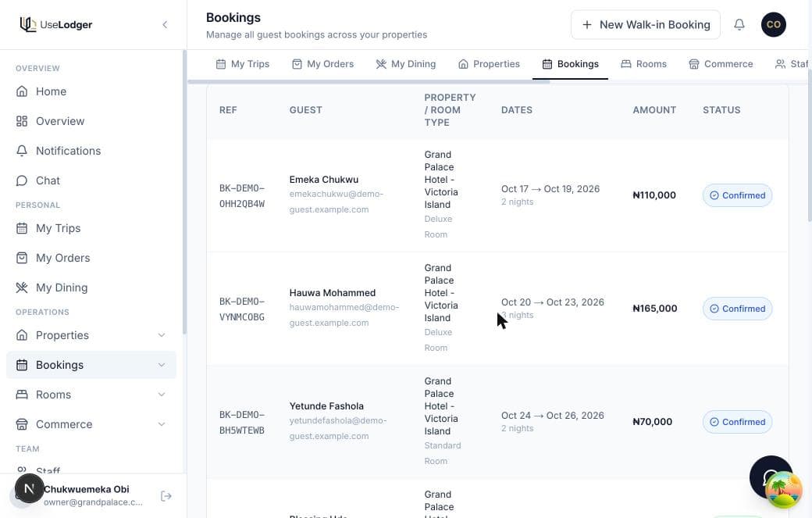Click the My Orders bag icon in sidebar
Viewport: 812px width, 518px height.
(x=22, y=258)
